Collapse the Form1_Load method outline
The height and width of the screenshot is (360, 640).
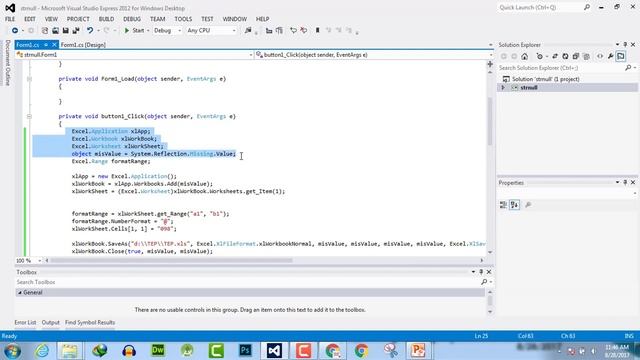29,79
